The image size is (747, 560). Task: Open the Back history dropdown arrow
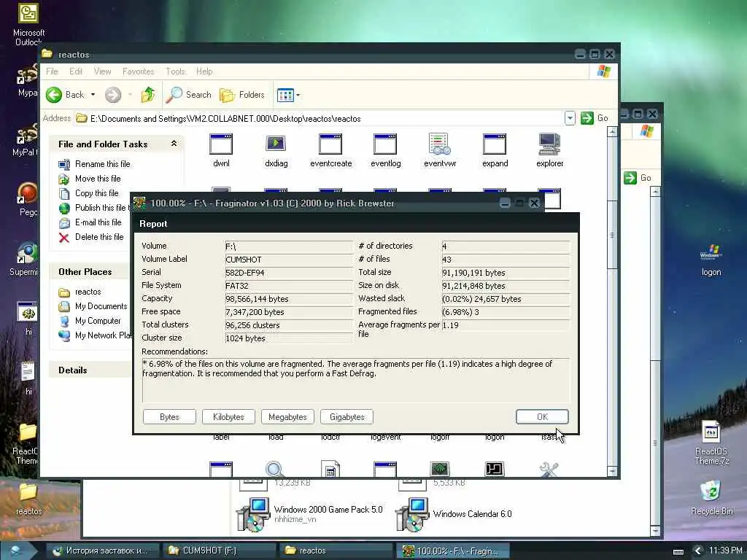(93, 95)
